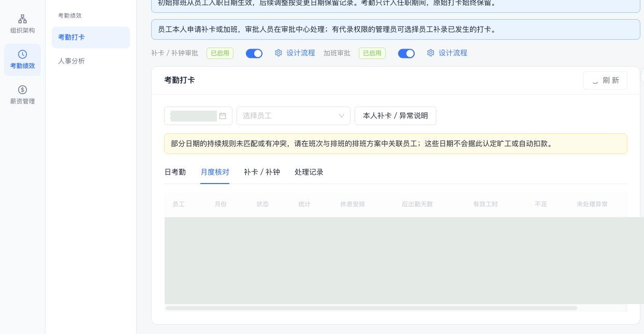Image resolution: width=644 pixels, height=334 pixels.
Task: Click the date input field
Action: click(x=198, y=116)
